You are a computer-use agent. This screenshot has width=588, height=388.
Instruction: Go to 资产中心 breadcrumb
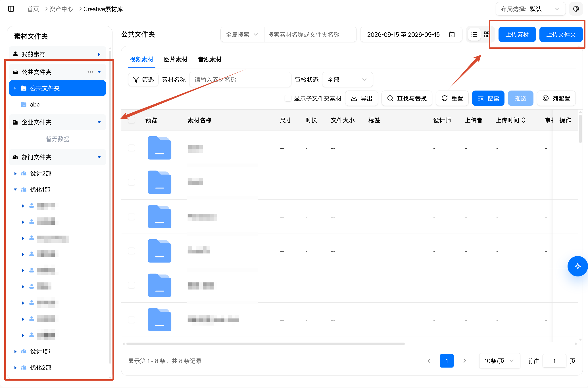coord(61,9)
